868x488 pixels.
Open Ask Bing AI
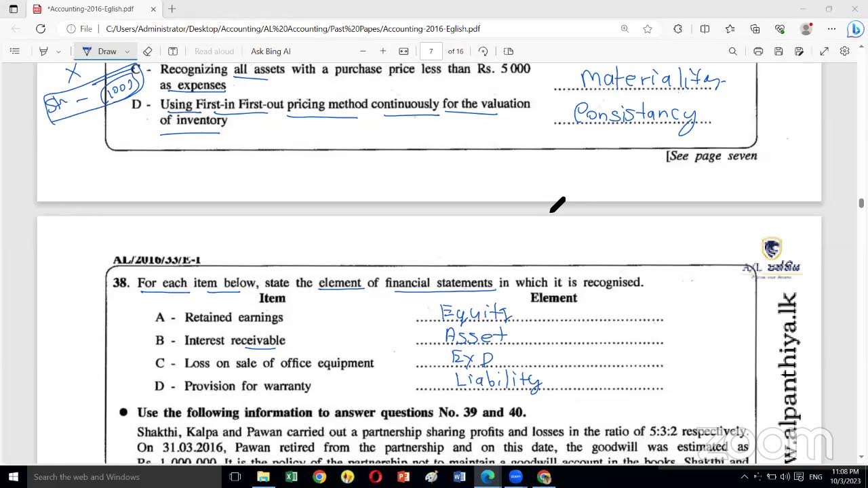271,52
